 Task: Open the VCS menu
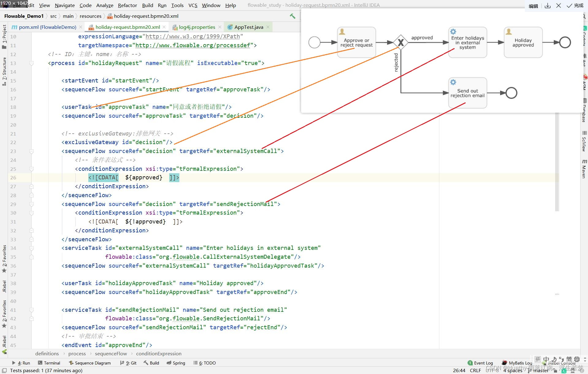pos(193,5)
